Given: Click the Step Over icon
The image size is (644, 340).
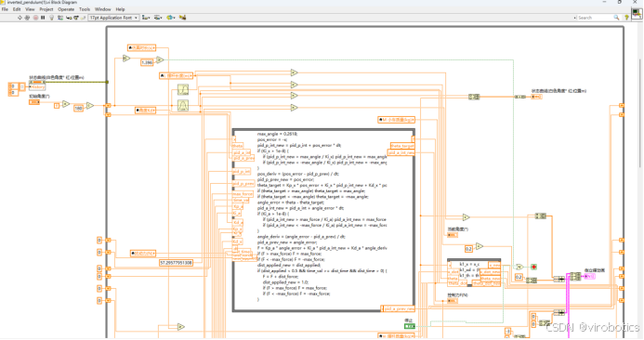Looking at the screenshot, I should point(76,18).
